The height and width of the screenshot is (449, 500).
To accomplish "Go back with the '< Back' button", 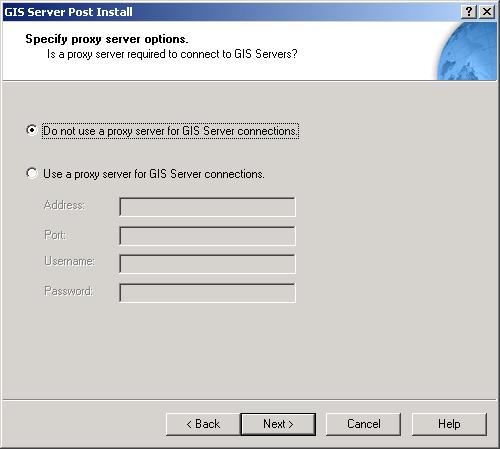I will coord(203,424).
